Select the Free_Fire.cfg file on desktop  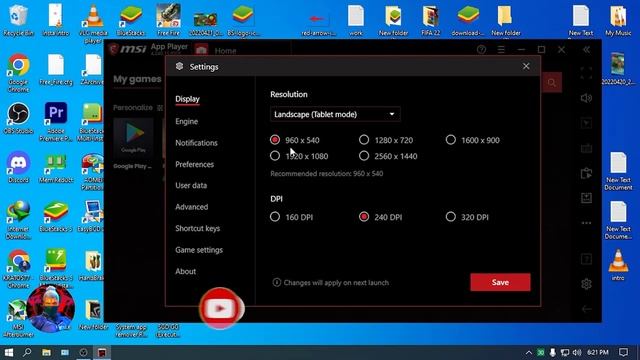coord(56,69)
